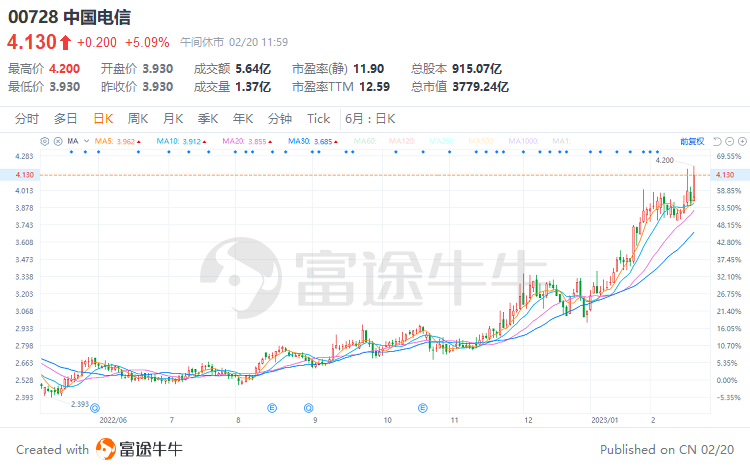Click the E event marker between months 10 and 11
This screenshot has height=470, width=750.
(422, 408)
